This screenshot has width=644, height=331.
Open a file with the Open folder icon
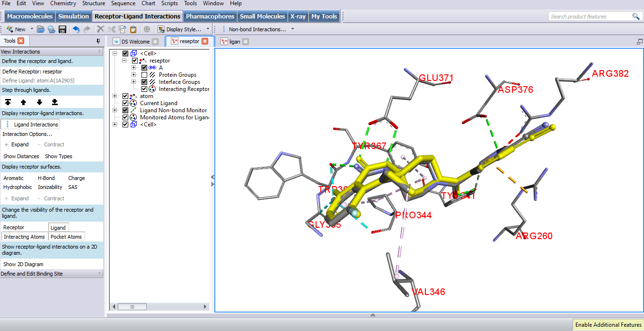41,29
